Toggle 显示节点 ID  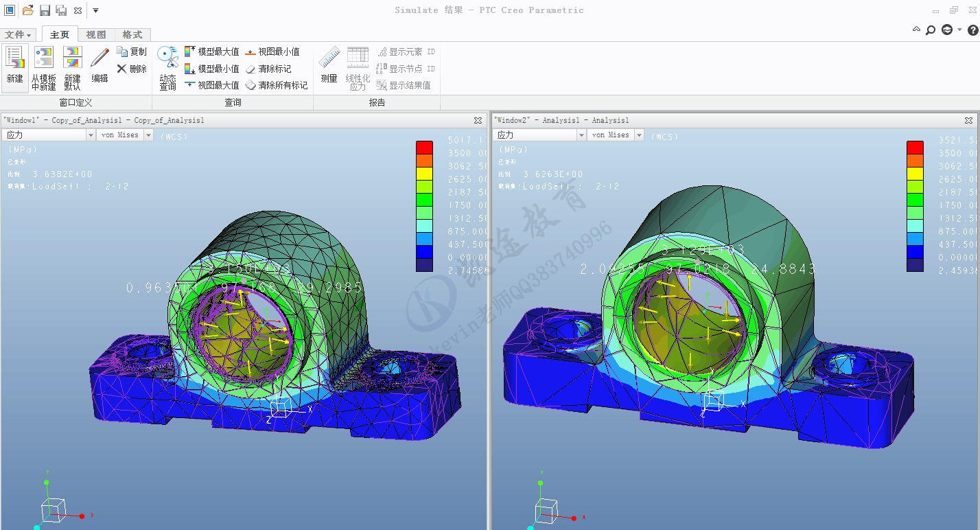coord(406,69)
